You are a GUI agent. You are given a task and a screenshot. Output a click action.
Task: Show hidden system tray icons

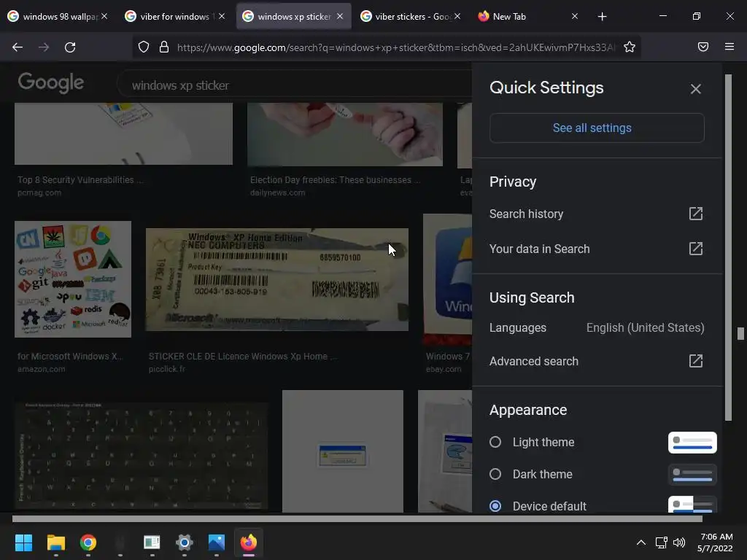640,542
